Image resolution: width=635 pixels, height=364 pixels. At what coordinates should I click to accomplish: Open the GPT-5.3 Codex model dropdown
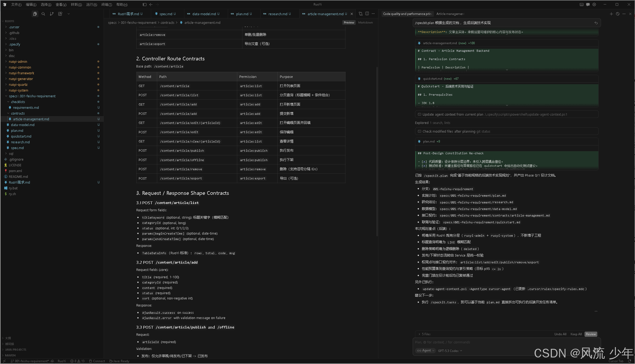click(x=450, y=351)
